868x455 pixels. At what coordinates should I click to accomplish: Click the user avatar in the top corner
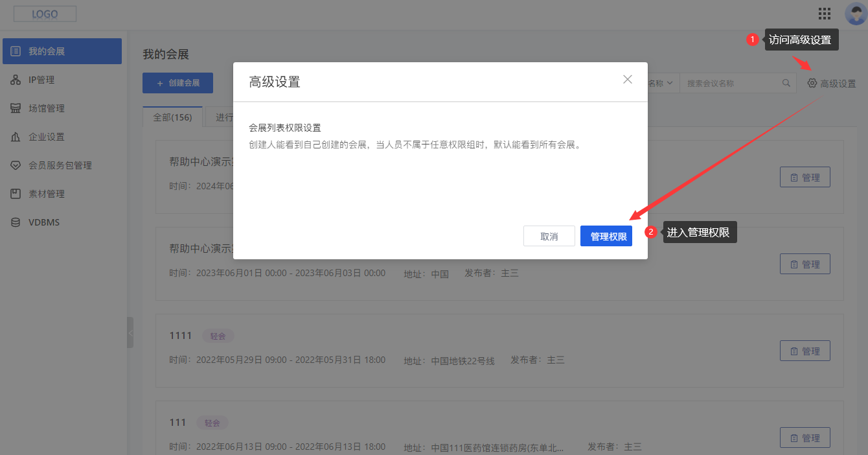853,13
